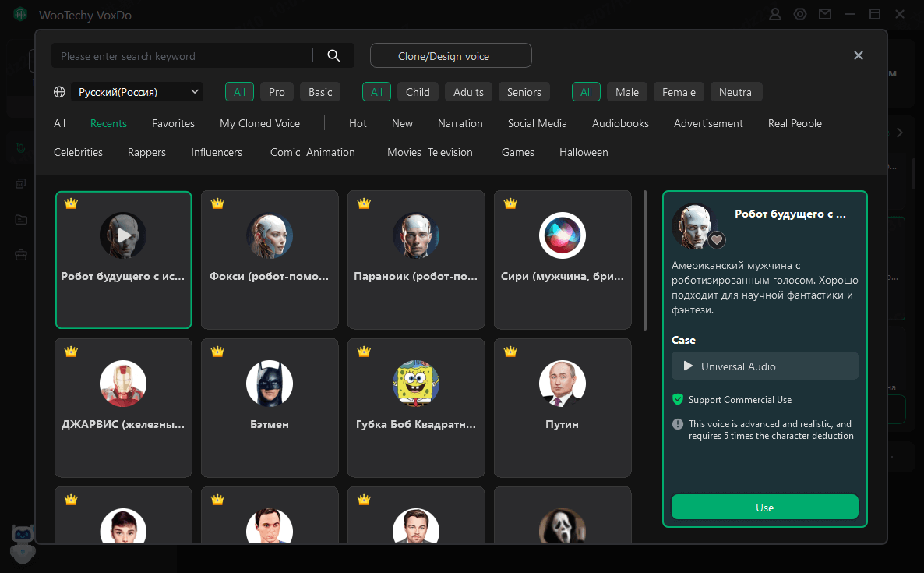The height and width of the screenshot is (573, 924).
Task: Open the Halloween category
Action: pos(584,152)
